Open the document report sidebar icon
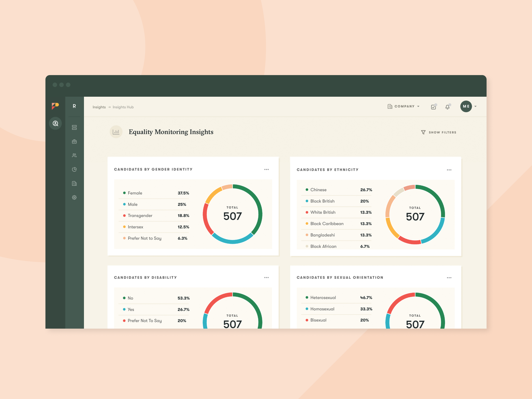This screenshot has width=532, height=399. pos(74,183)
